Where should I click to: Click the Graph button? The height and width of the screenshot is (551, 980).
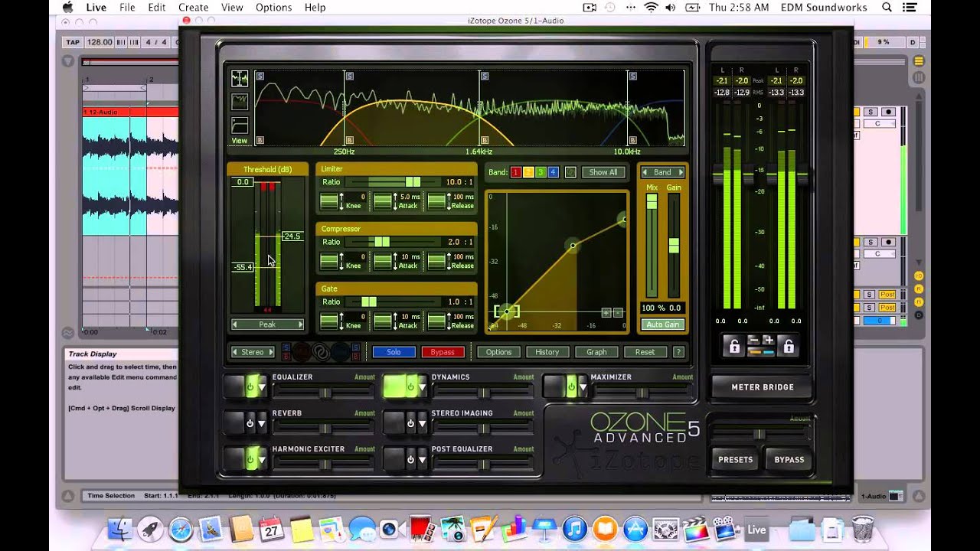596,352
